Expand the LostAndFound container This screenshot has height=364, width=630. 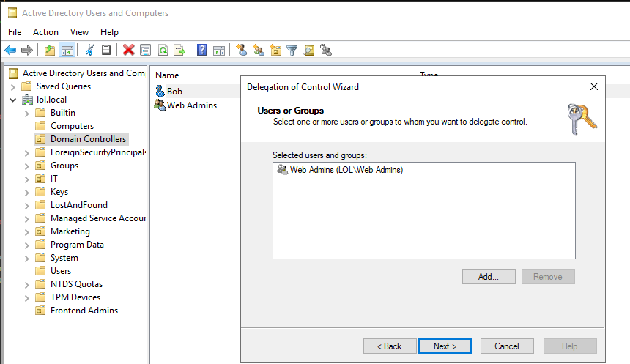(26, 206)
